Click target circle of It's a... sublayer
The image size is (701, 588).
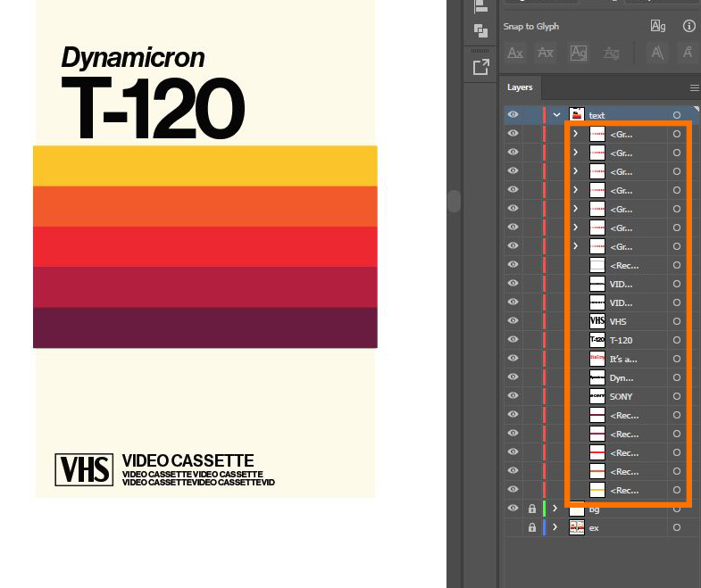(x=677, y=359)
